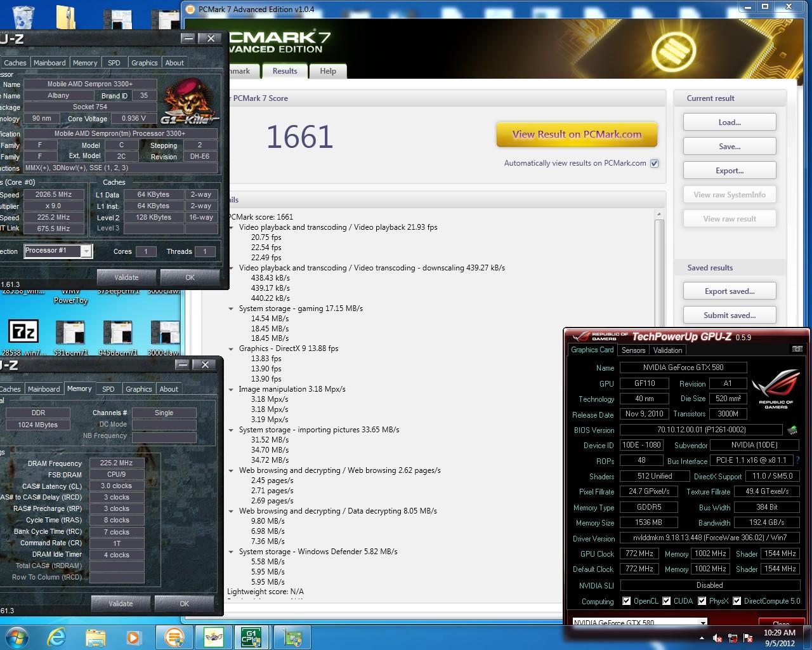
Task: Click the Load... button
Action: (730, 123)
